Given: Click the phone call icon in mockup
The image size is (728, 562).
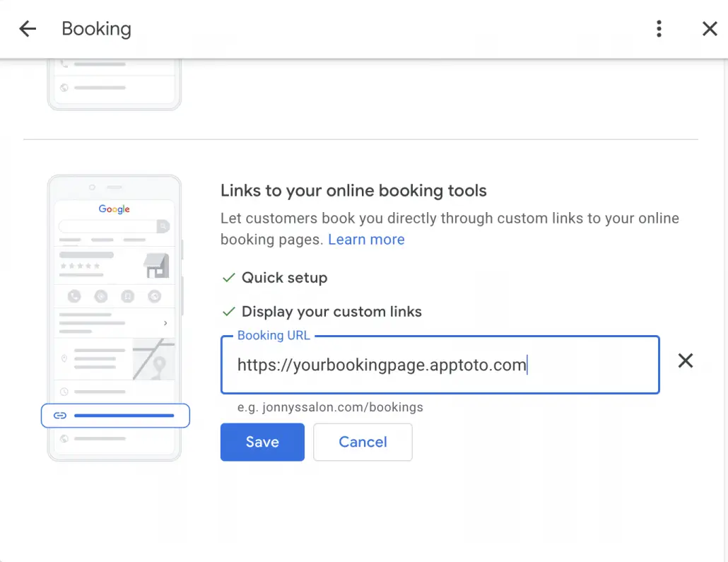Looking at the screenshot, I should [x=74, y=296].
